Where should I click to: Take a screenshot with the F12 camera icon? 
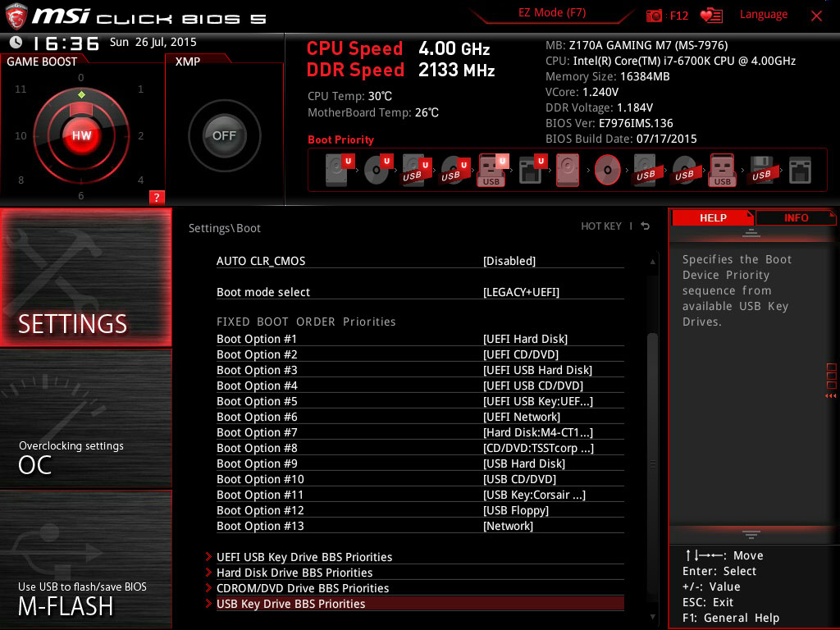pos(654,16)
